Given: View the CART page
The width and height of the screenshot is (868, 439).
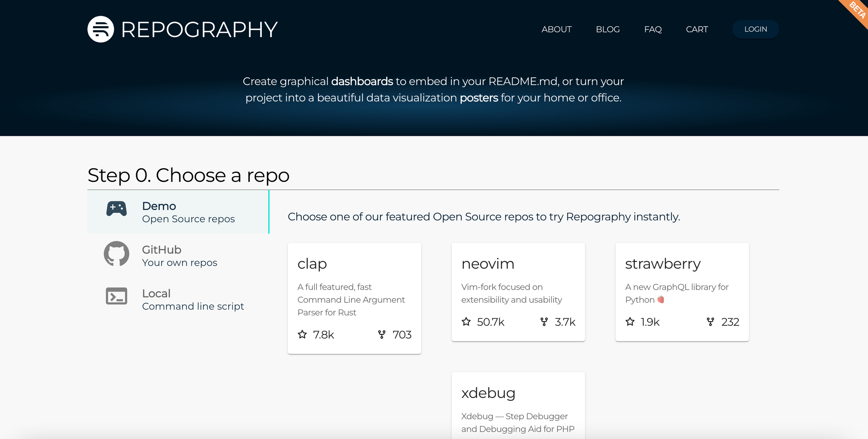Looking at the screenshot, I should tap(696, 29).
